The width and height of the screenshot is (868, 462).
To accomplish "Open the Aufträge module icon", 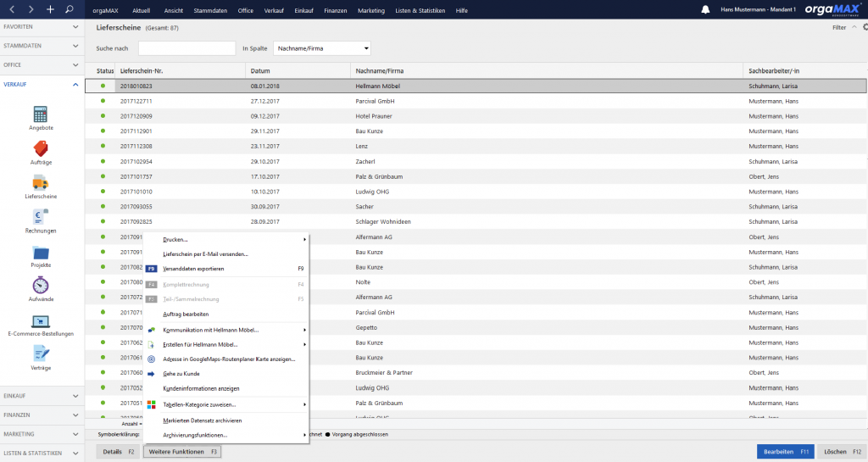I will click(x=41, y=149).
